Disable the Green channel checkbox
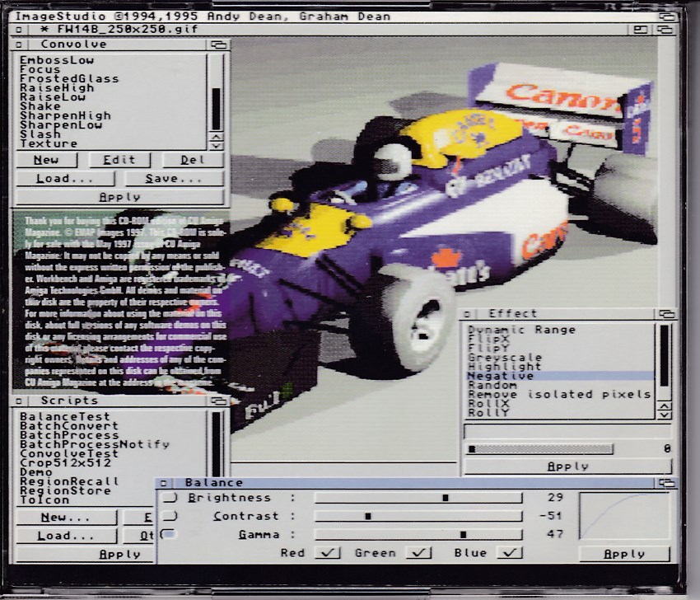Screen dimensions: 700x600 tap(419, 553)
